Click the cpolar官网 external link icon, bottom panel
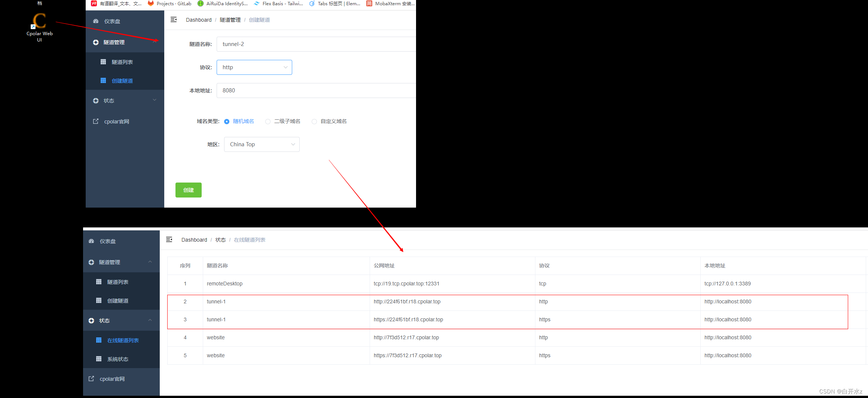This screenshot has height=398, width=868. (x=91, y=379)
